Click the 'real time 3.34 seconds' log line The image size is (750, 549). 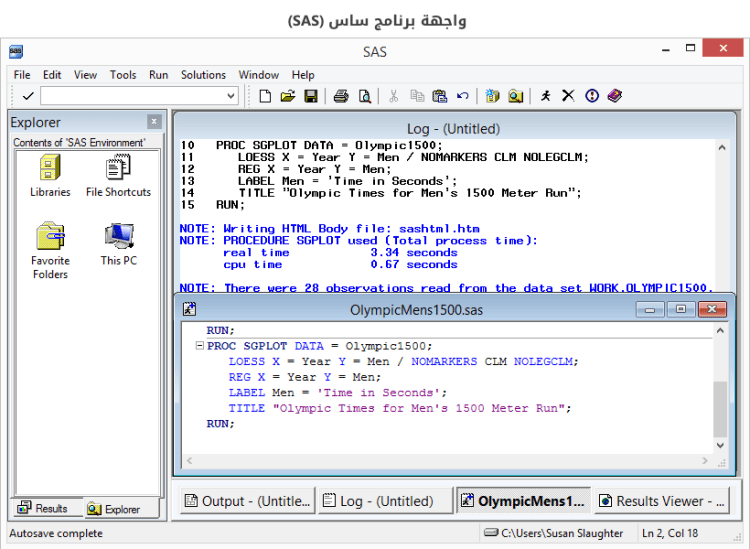point(340,252)
